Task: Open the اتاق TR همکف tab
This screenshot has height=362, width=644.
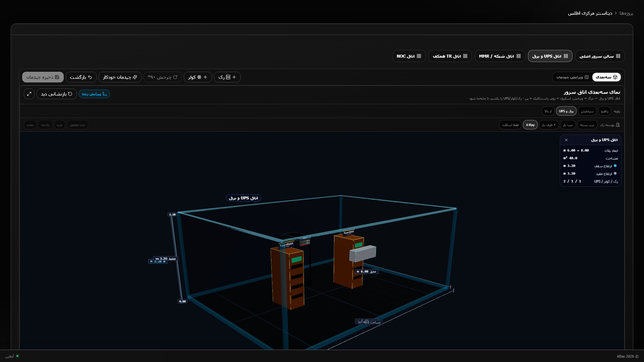Action: pos(450,56)
